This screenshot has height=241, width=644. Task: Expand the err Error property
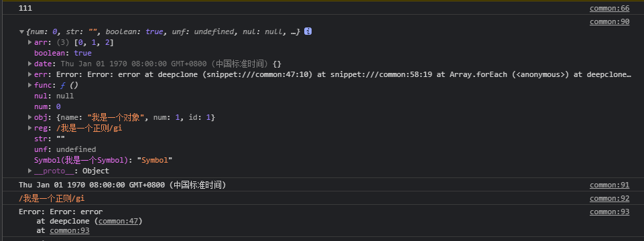(30, 74)
